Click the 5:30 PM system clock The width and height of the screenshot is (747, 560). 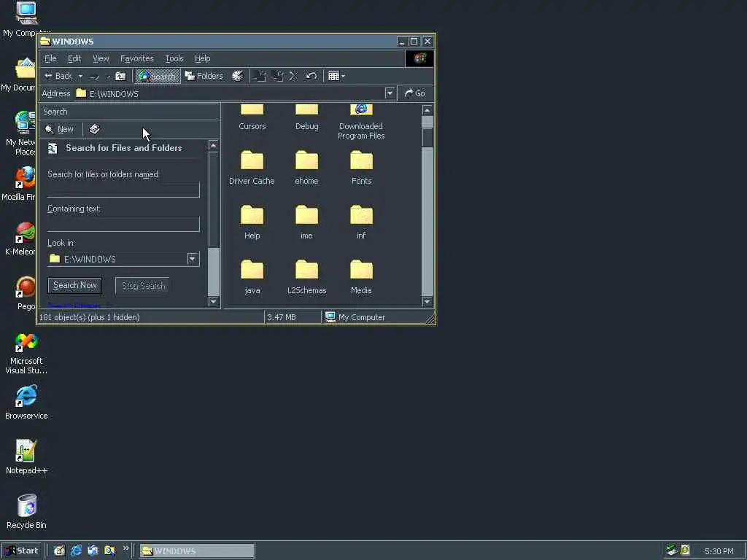point(719,551)
